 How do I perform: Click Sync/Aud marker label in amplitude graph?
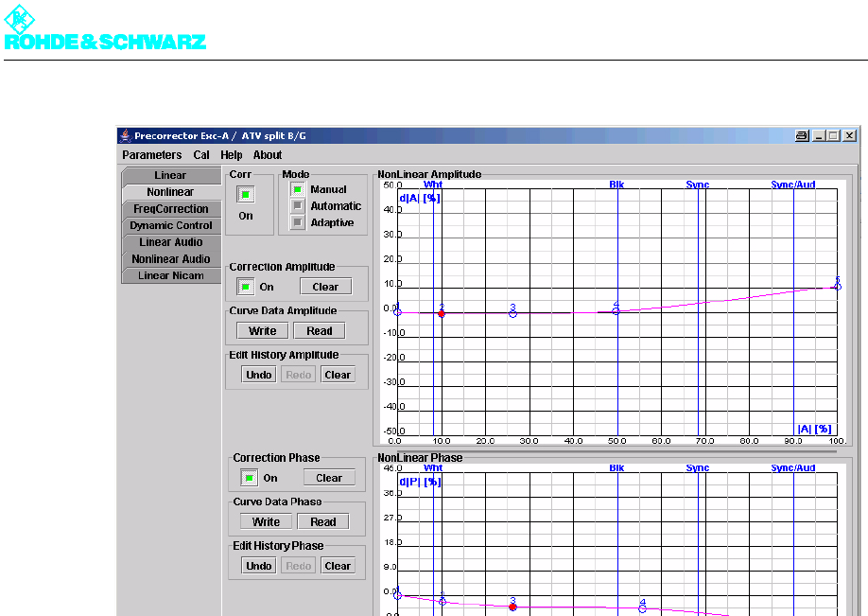click(792, 185)
